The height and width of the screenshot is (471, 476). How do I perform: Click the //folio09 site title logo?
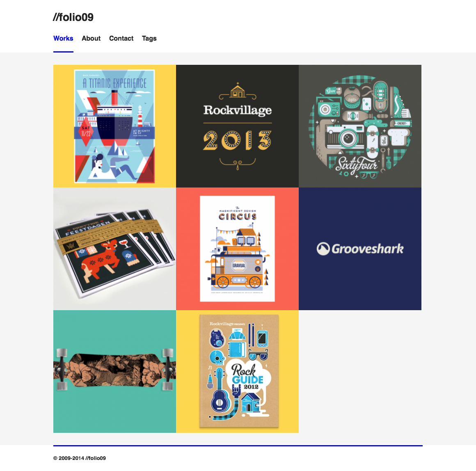[73, 17]
